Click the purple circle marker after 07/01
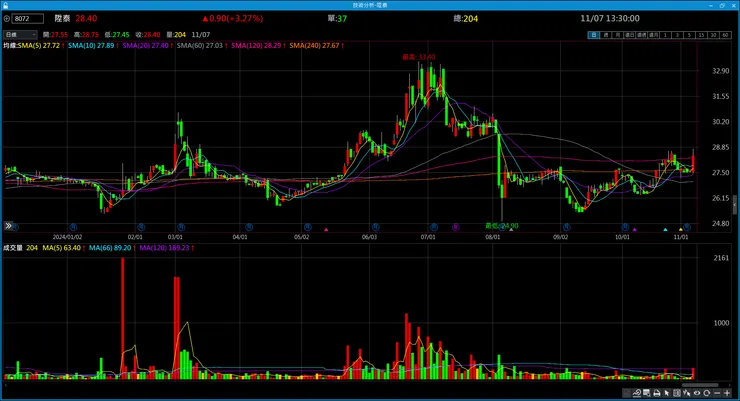Image resolution: width=740 pixels, height=401 pixels. pyautogui.click(x=455, y=227)
